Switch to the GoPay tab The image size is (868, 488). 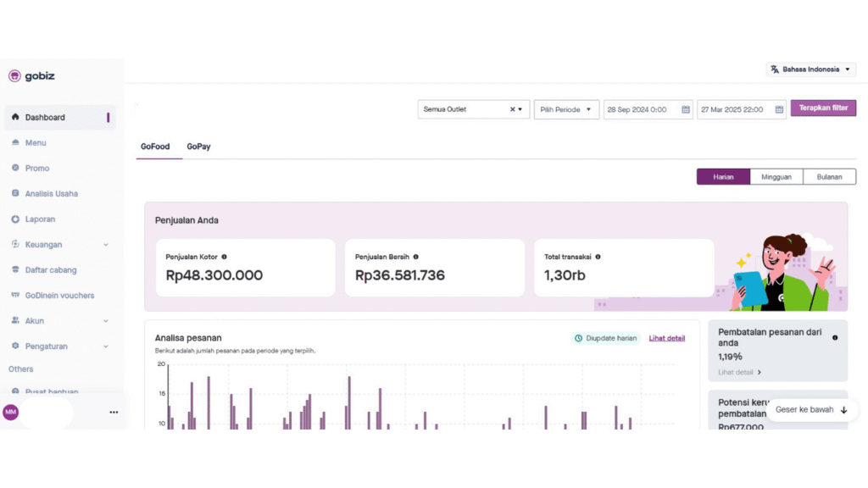(x=198, y=147)
